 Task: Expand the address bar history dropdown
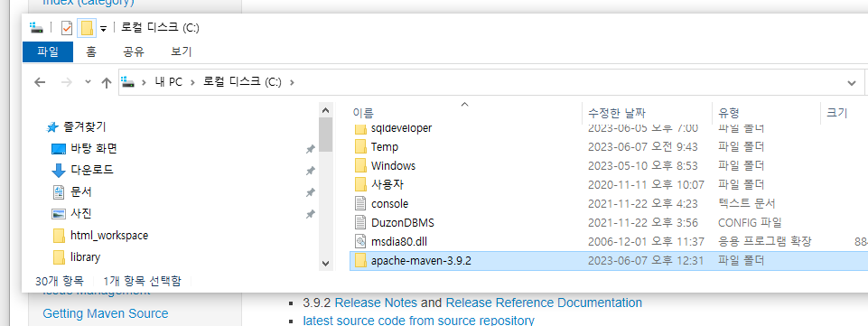[x=852, y=83]
